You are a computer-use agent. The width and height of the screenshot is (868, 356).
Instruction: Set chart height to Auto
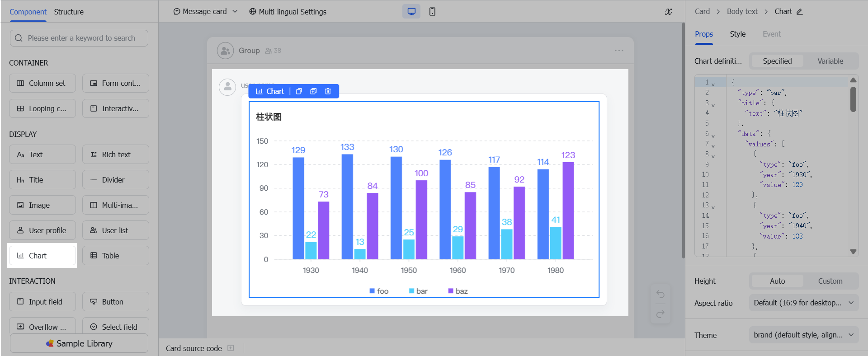777,281
